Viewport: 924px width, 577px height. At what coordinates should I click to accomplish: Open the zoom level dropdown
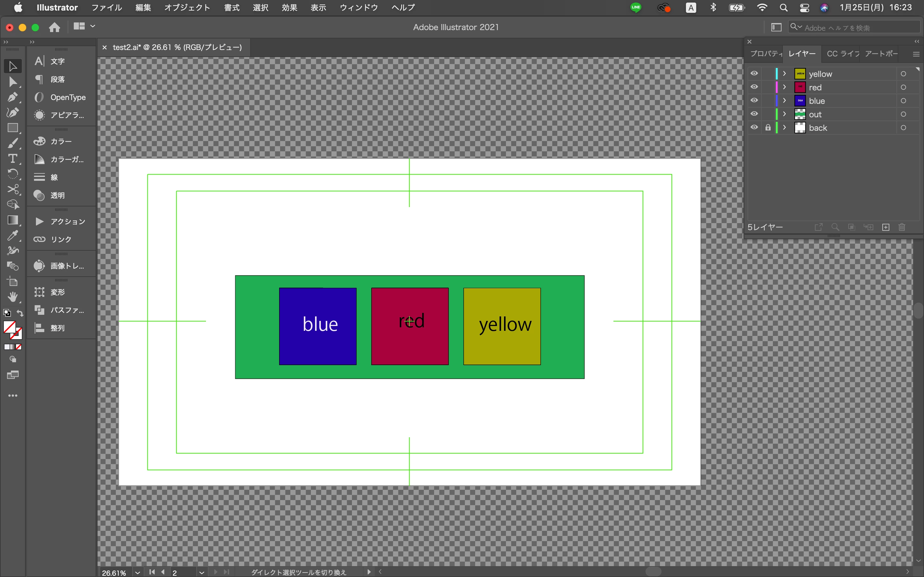click(x=137, y=573)
